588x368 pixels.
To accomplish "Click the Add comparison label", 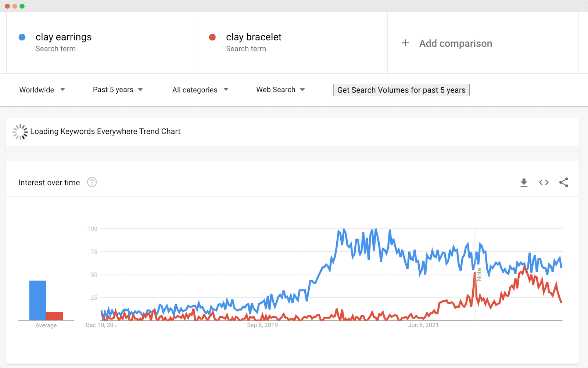I will point(455,43).
